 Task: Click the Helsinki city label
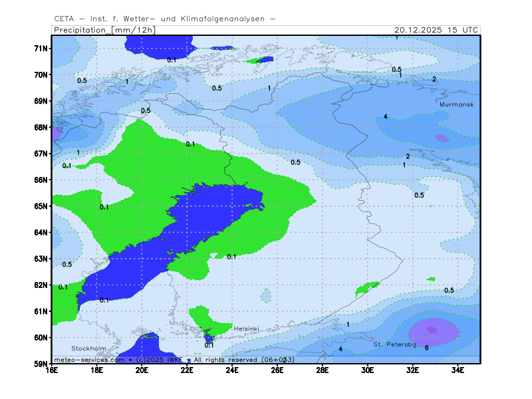coord(246,329)
